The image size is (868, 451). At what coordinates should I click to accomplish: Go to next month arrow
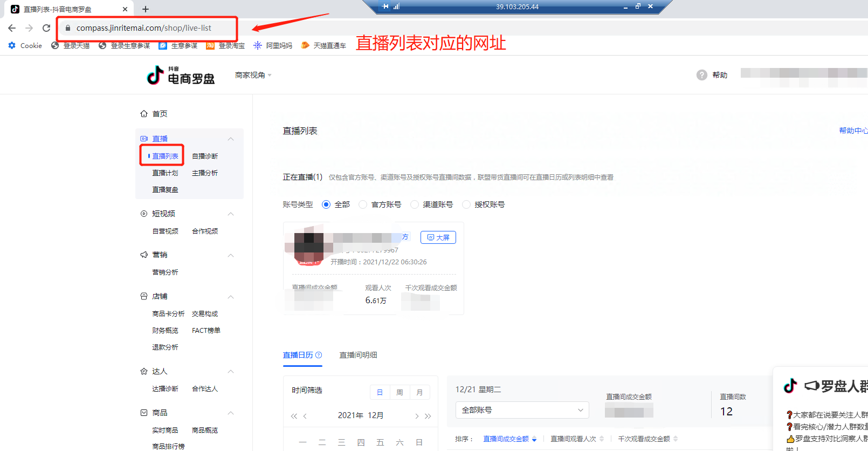coord(417,416)
